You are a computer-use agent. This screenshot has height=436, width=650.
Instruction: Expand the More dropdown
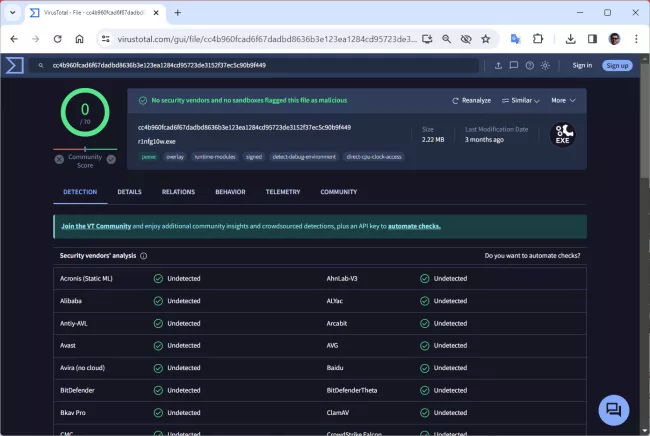[x=563, y=100]
